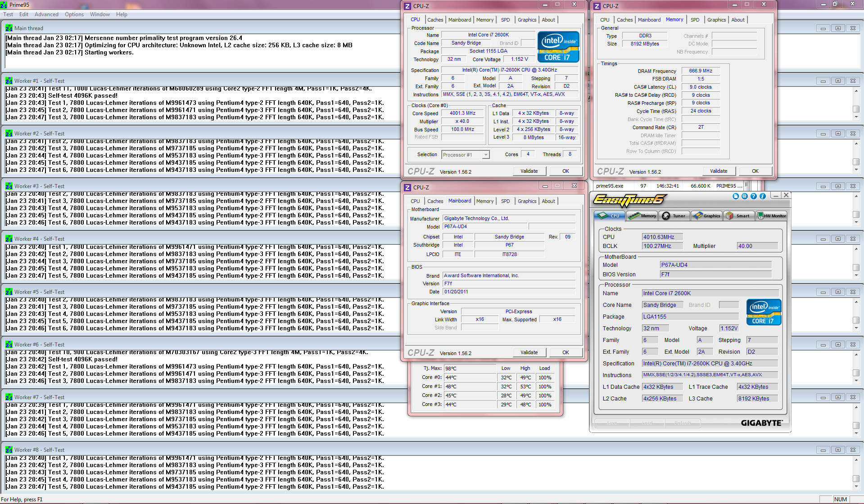Click the prime95.exe process row
Screen dimensions: 864x504
coord(669,186)
